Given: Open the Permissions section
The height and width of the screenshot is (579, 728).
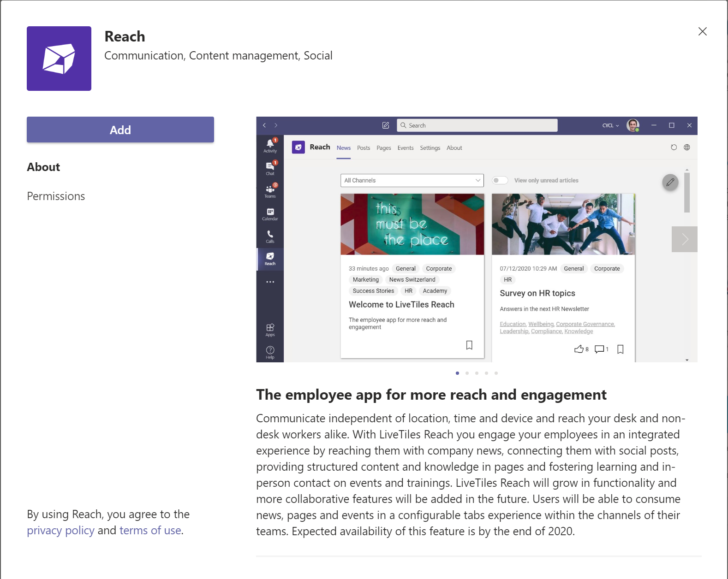Looking at the screenshot, I should coord(56,196).
